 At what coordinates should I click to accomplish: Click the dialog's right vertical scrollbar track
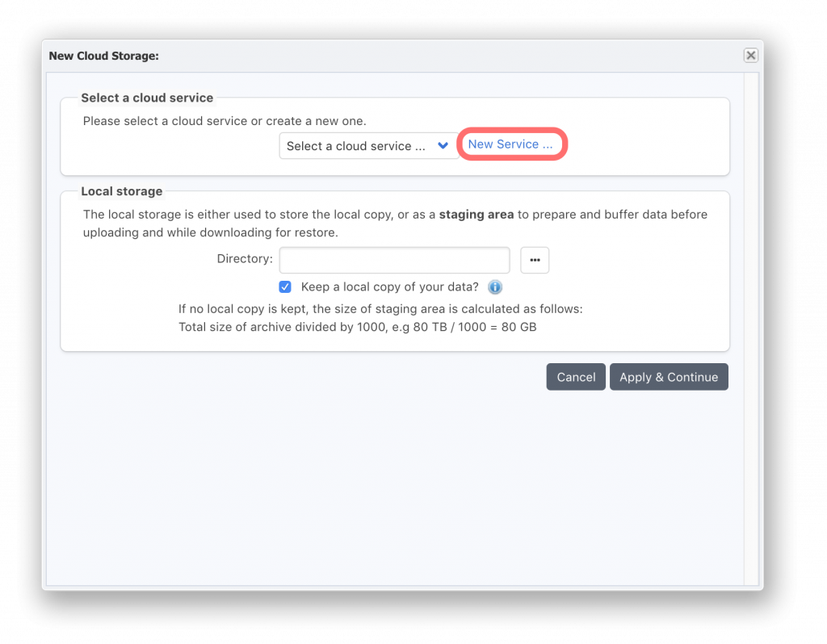tap(751, 329)
